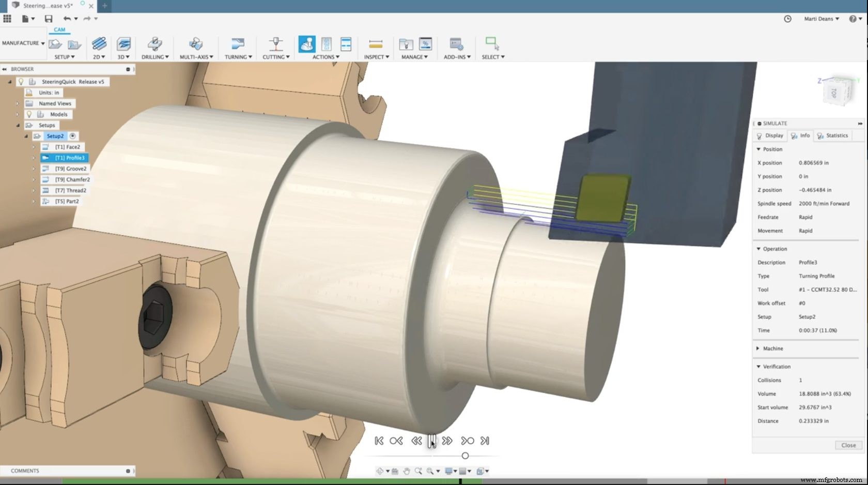868x485 pixels.
Task: Switch to the Statistics tab in Simulate panel
Action: 833,135
